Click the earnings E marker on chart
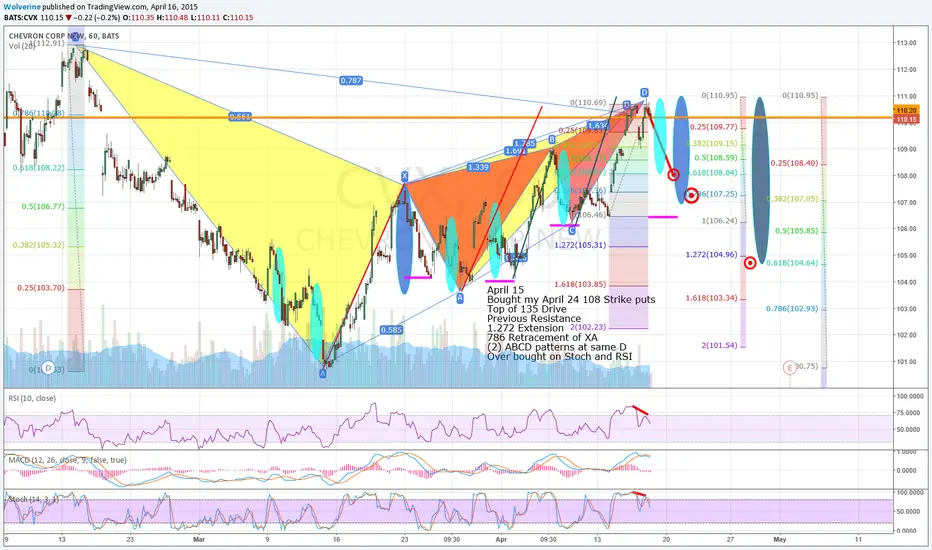This screenshot has width=932, height=550. [x=789, y=368]
